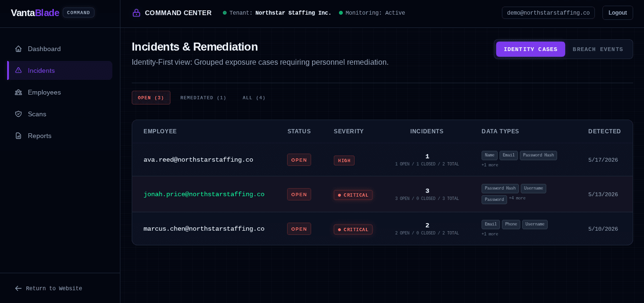Screen dimensions: 644x303
Task: Click the Password tag in jonah.price row
Action: [494, 199]
